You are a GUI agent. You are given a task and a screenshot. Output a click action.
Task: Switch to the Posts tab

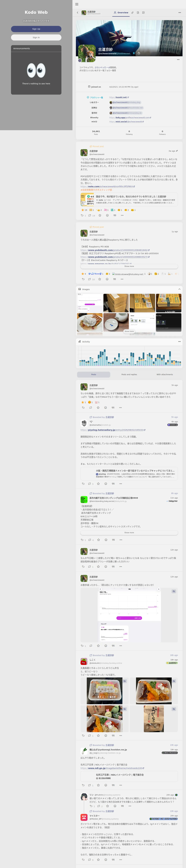click(93, 374)
